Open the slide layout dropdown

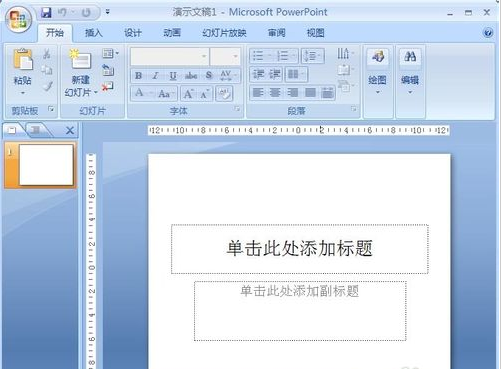110,53
